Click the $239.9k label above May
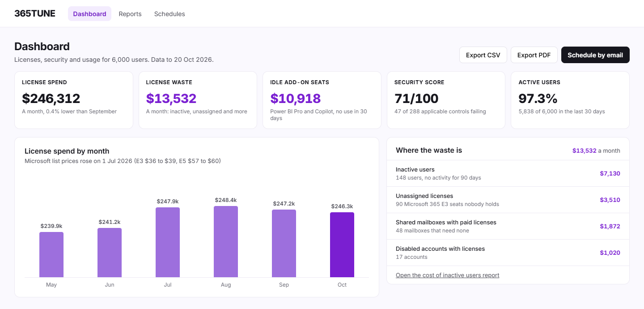 [51, 226]
